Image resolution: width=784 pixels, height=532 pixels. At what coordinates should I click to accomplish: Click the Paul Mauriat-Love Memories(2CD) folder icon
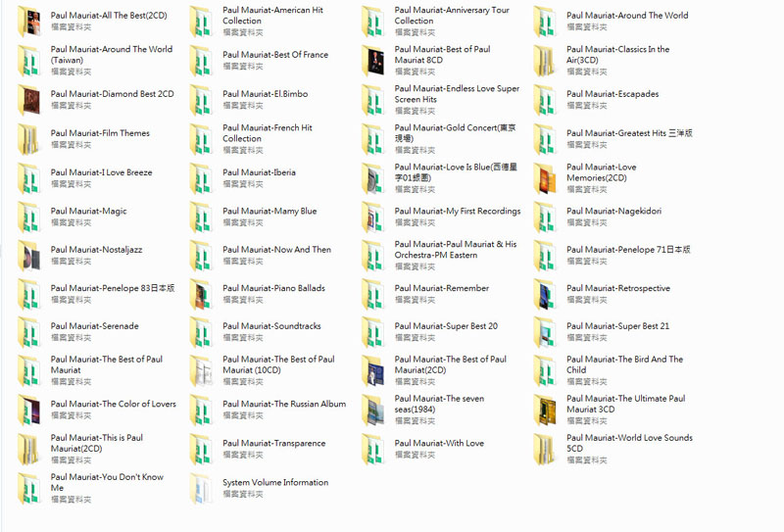point(546,178)
